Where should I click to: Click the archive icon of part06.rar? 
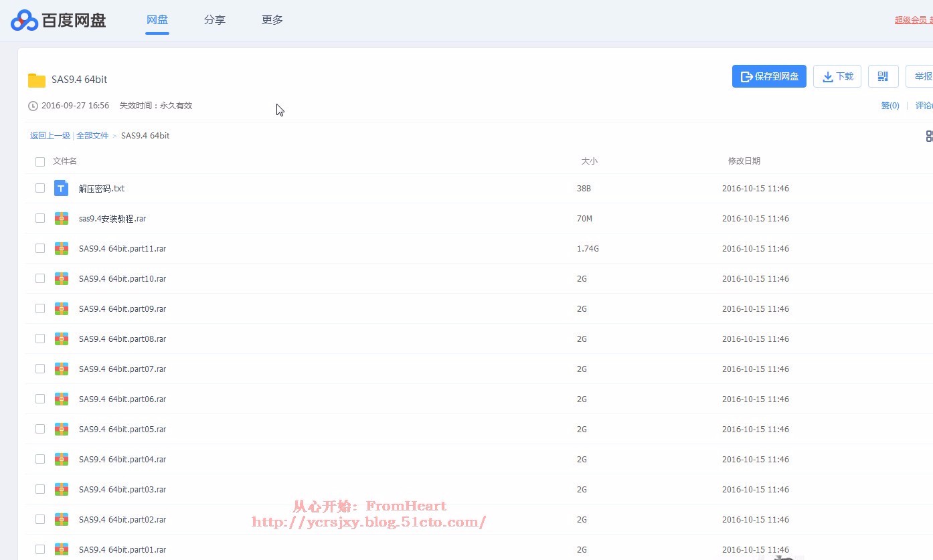[x=62, y=399]
